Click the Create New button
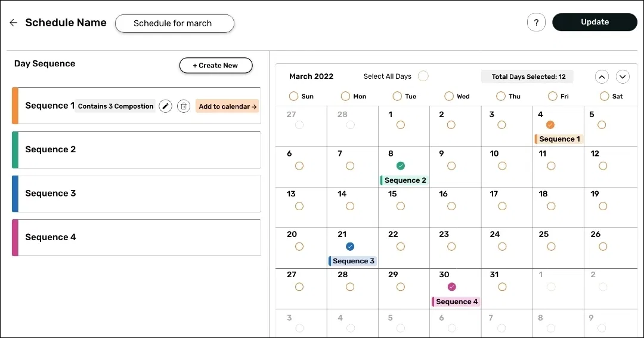 [216, 66]
